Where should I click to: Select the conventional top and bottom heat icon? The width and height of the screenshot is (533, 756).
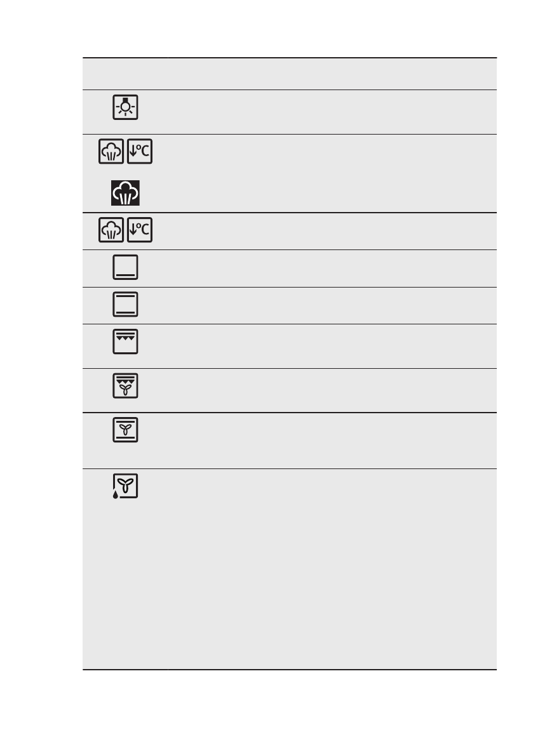coord(126,304)
